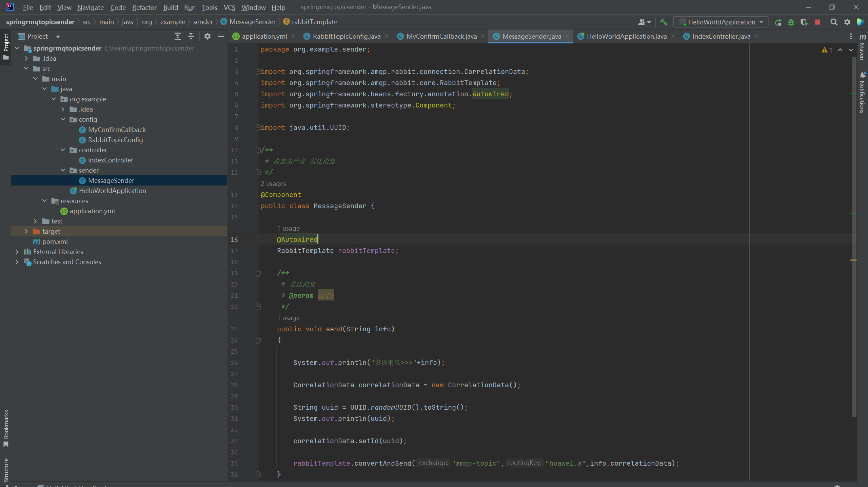Click Expand All icon in Project panel
Viewport: 868px width, 487px height.
tap(177, 36)
